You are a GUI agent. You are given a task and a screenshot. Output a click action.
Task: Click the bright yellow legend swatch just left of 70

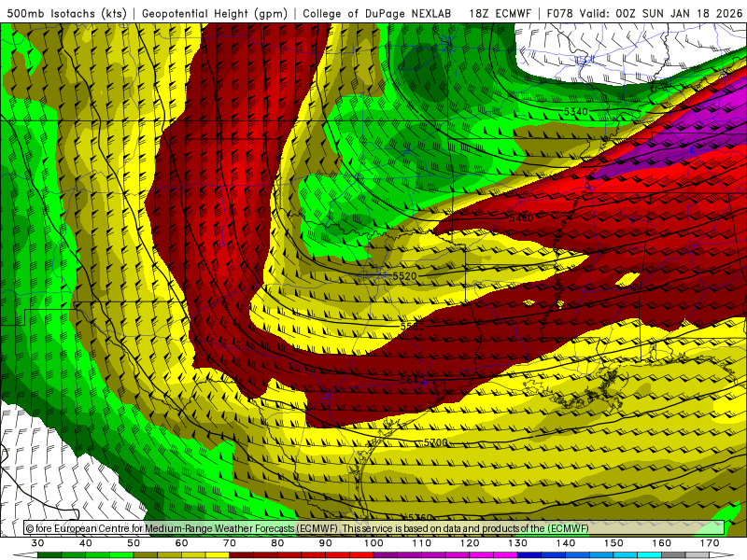[x=218, y=555]
